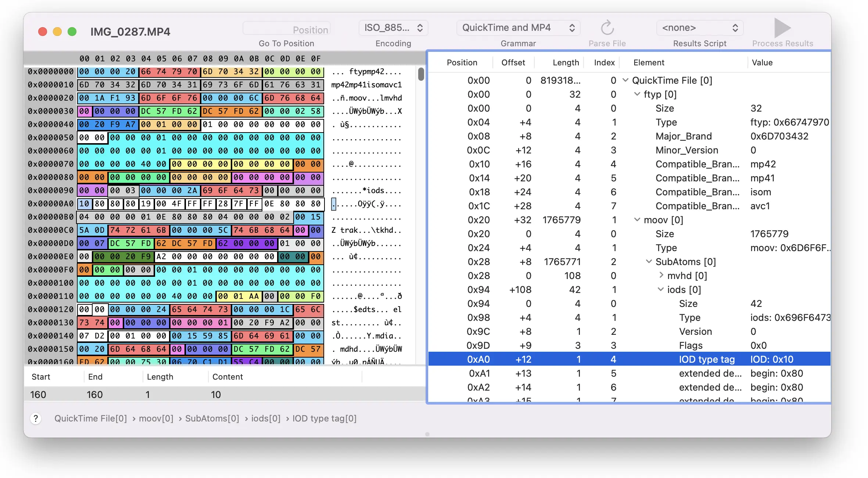
Task: Expand the mvhd [0] node
Action: (661, 275)
